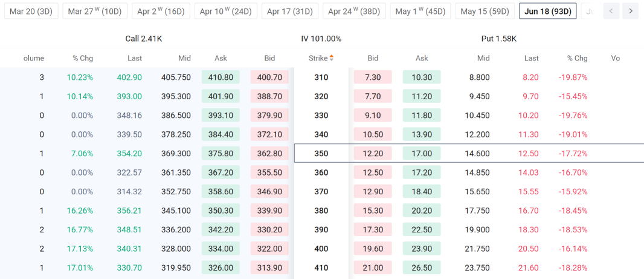Click call Bid 400.70 at strike 310

pyautogui.click(x=269, y=77)
